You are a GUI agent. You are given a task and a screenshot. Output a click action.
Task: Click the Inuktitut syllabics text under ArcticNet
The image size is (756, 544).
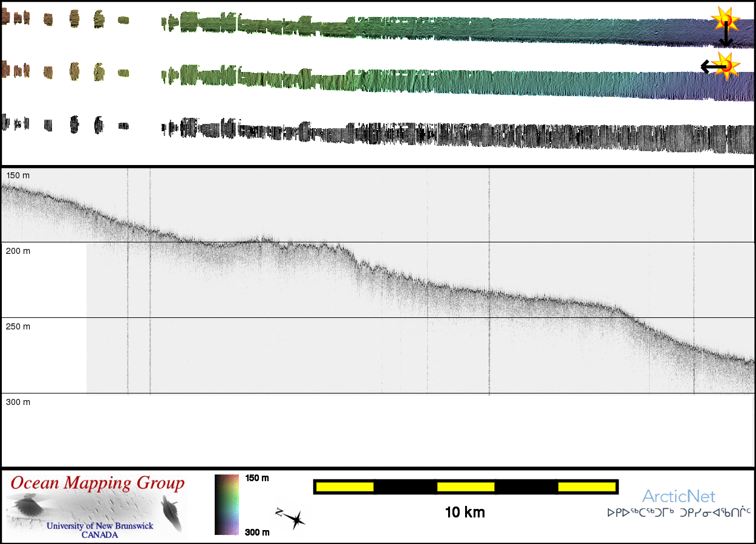point(679,513)
